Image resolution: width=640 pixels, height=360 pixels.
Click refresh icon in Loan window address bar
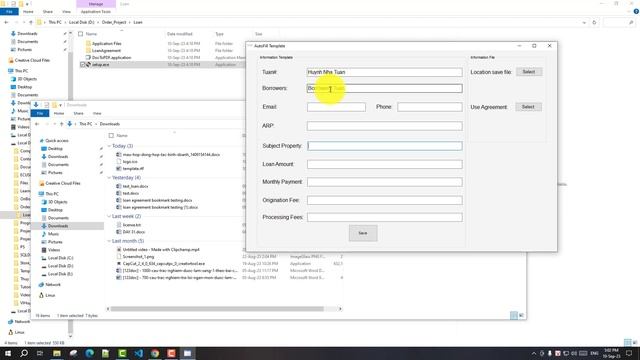click(x=594, y=22)
